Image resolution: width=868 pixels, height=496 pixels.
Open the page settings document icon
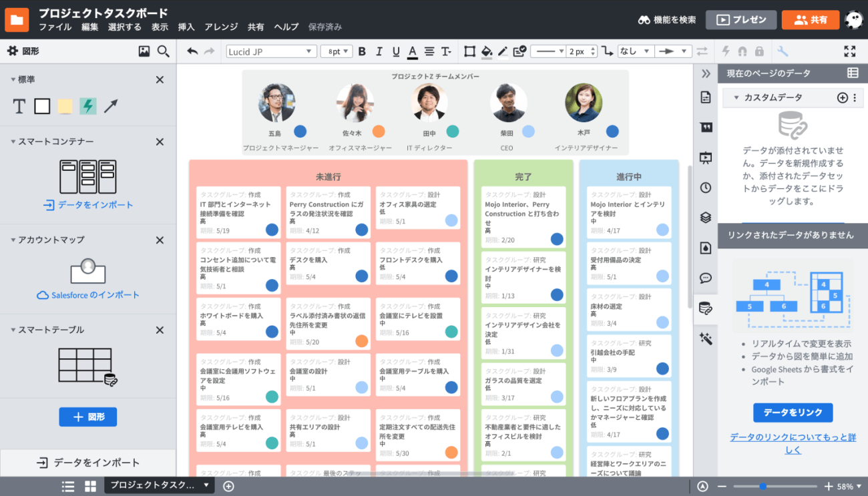click(x=706, y=97)
